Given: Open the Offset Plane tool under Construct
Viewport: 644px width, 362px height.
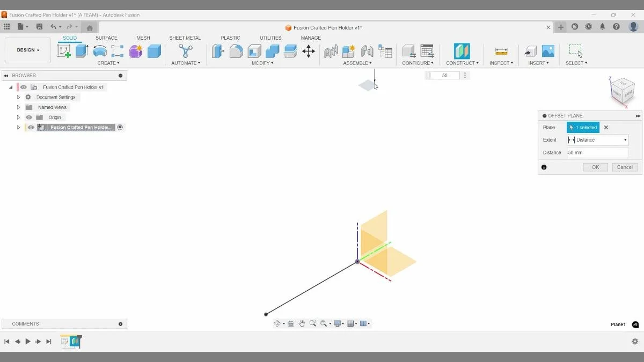Looking at the screenshot, I should (x=460, y=51).
